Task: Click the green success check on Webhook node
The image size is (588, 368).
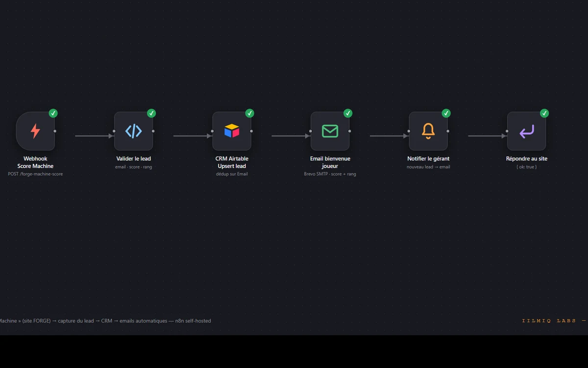Action: (x=53, y=113)
